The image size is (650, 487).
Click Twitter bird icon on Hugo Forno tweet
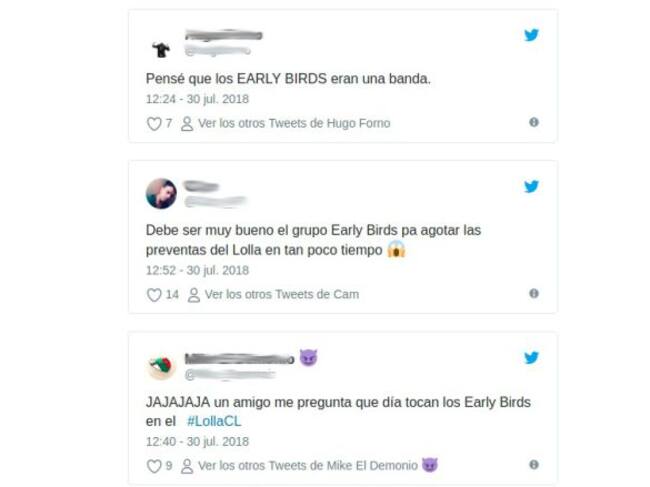point(531,35)
